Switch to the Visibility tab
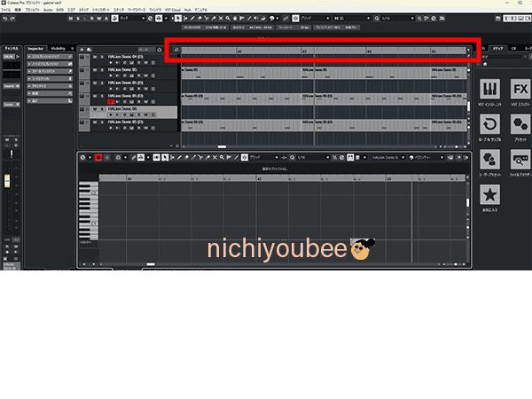 pyautogui.click(x=59, y=48)
